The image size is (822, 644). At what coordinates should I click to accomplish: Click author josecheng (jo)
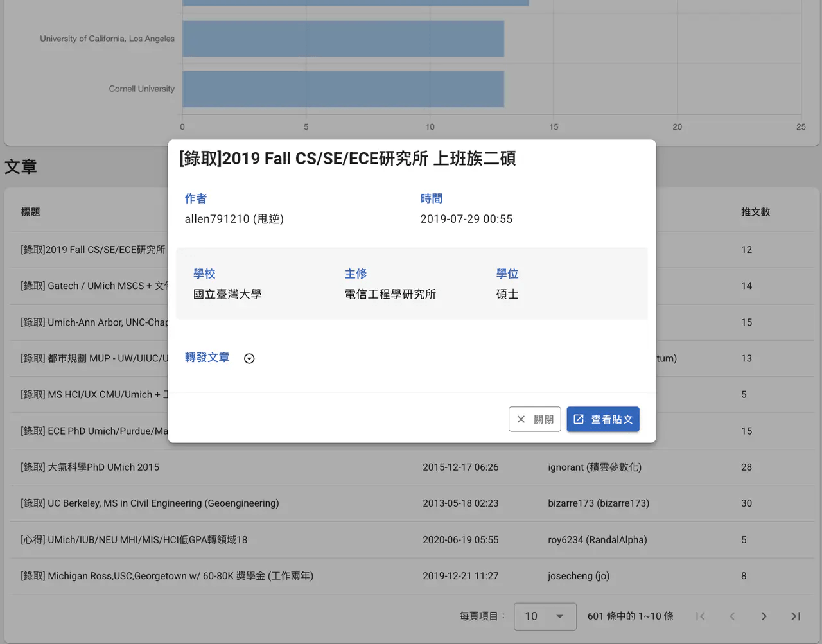click(x=579, y=576)
